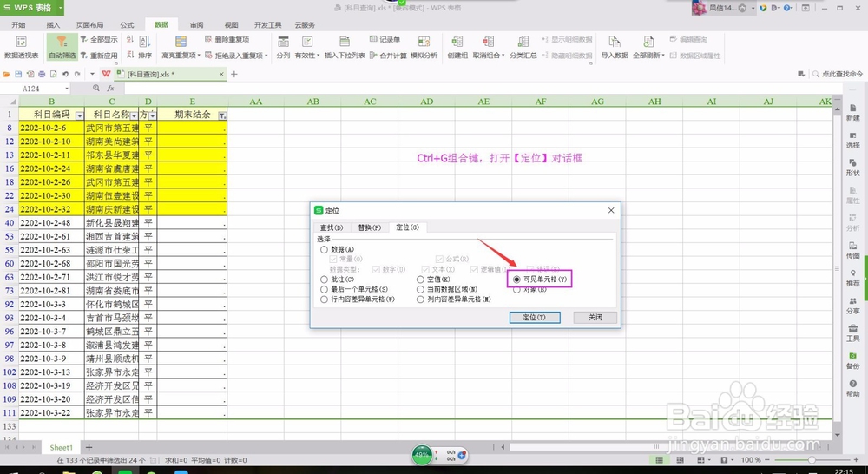Open the name box dropdown arrow
This screenshot has height=474, width=868.
(67, 89)
